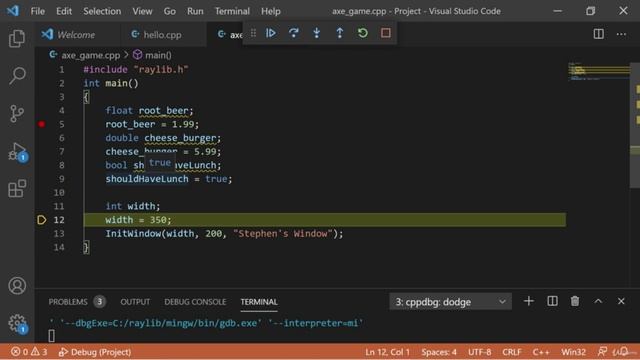Open terminal selector '3: cppdbg: dodge' dropdown

450,302
